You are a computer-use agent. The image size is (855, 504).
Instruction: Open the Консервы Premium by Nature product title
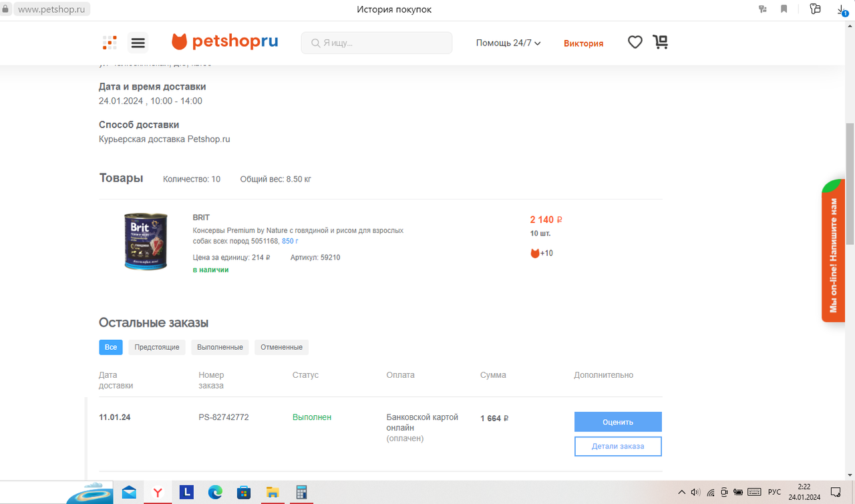click(298, 235)
